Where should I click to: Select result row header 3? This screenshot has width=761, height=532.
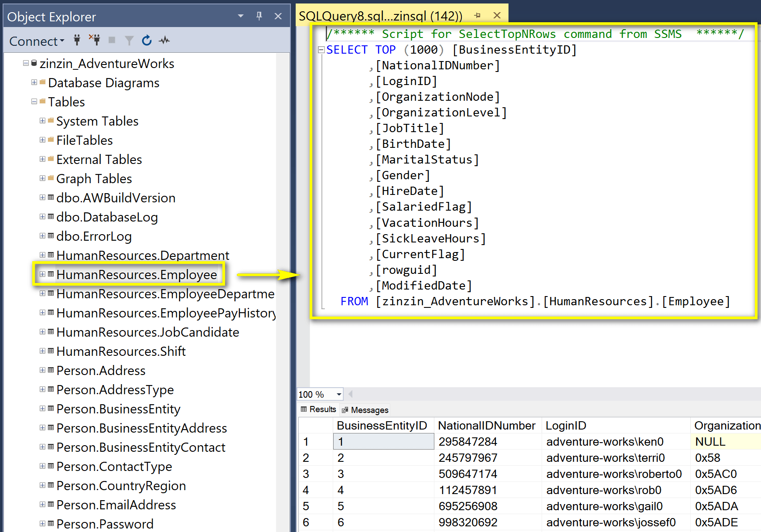[x=315, y=474]
